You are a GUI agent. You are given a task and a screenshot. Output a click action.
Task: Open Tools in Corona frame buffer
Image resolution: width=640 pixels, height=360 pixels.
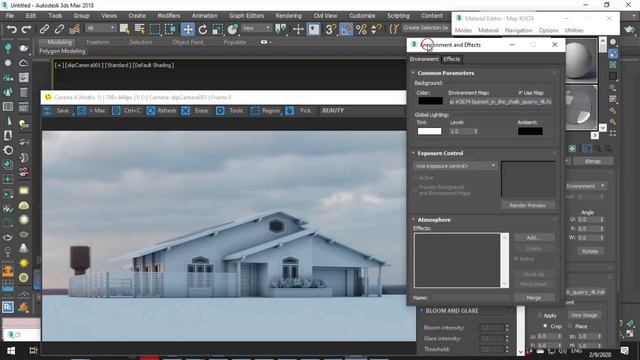(x=229, y=111)
